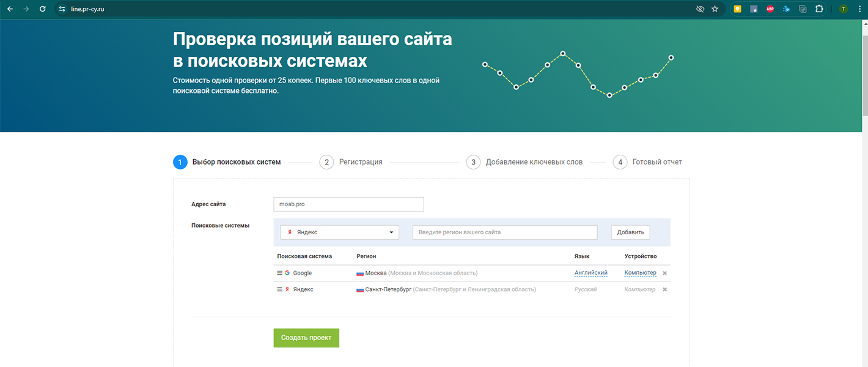Click the Язык column header
This screenshot has height=367, width=868.
582,256
